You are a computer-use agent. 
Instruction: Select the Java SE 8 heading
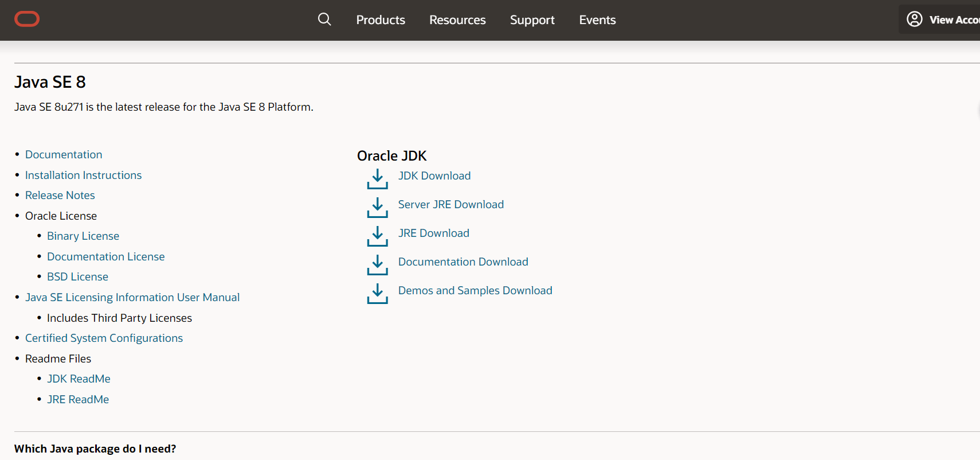pos(50,82)
